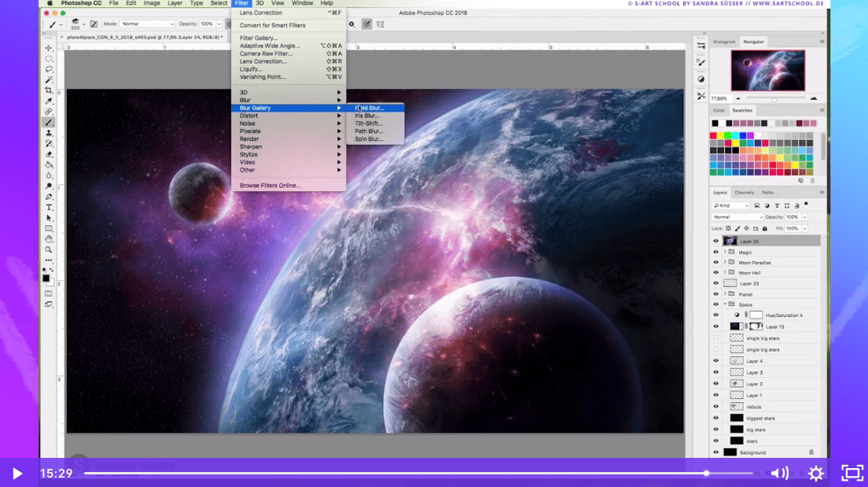868x487 pixels.
Task: Open the Brush Settings panel icon
Action: tap(701, 63)
